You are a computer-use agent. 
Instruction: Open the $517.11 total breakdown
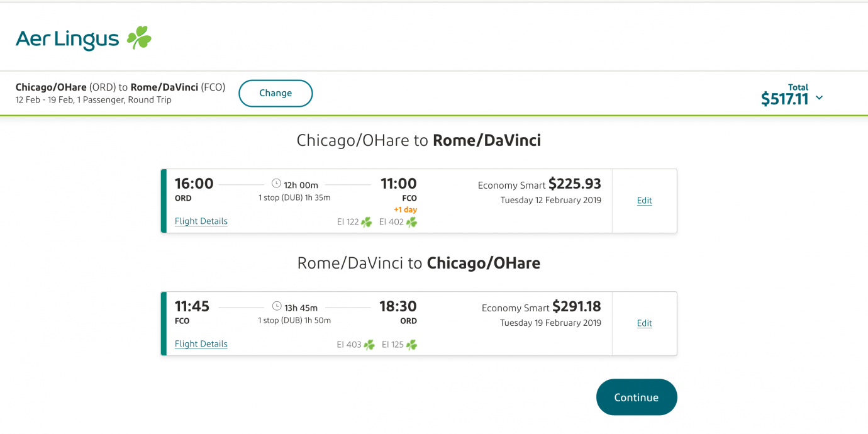point(784,99)
